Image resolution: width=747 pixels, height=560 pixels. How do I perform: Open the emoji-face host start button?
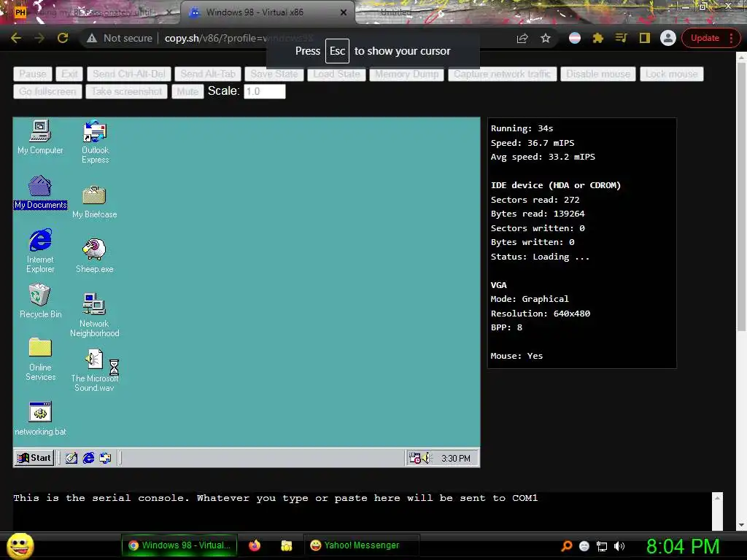20,546
